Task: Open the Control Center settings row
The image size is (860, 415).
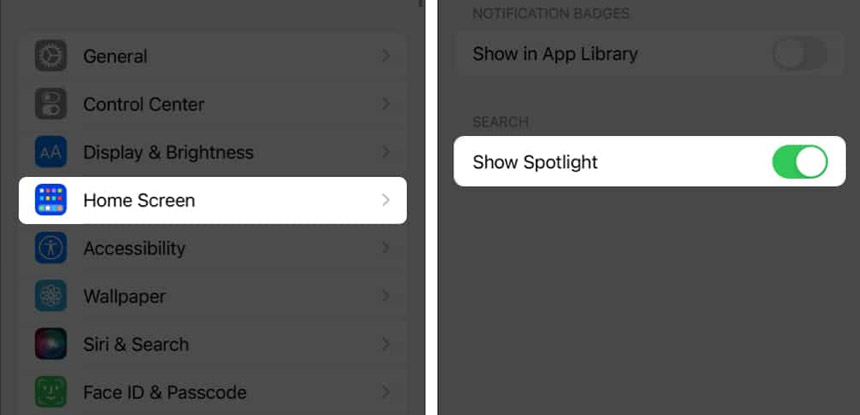Action: (x=213, y=104)
